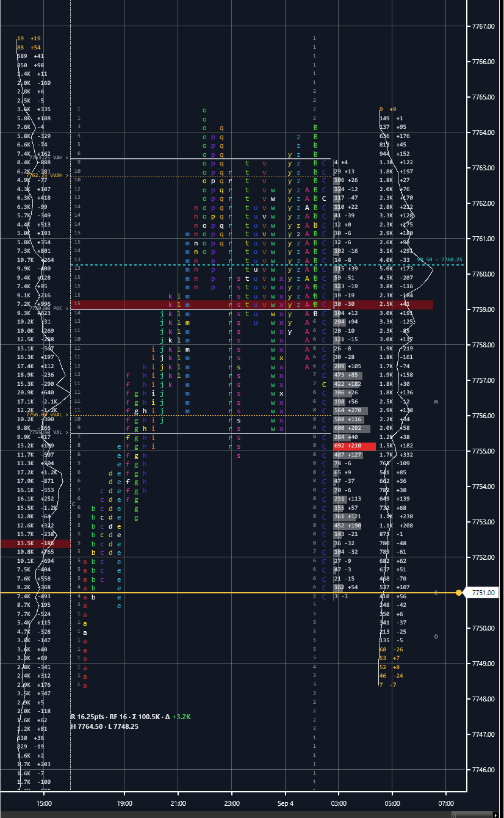The image size is (504, 818).
Task: Click the 03:00 time axis label
Action: 339,803
